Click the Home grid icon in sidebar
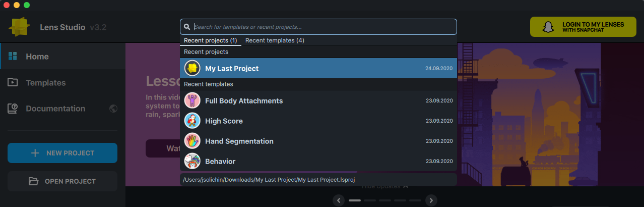Viewport: 644px width, 207px height. pyautogui.click(x=13, y=56)
